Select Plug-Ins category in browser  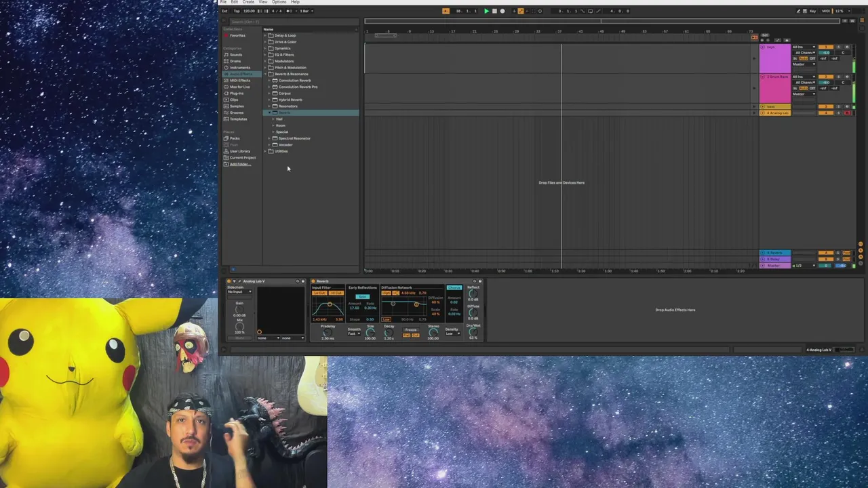tap(236, 94)
